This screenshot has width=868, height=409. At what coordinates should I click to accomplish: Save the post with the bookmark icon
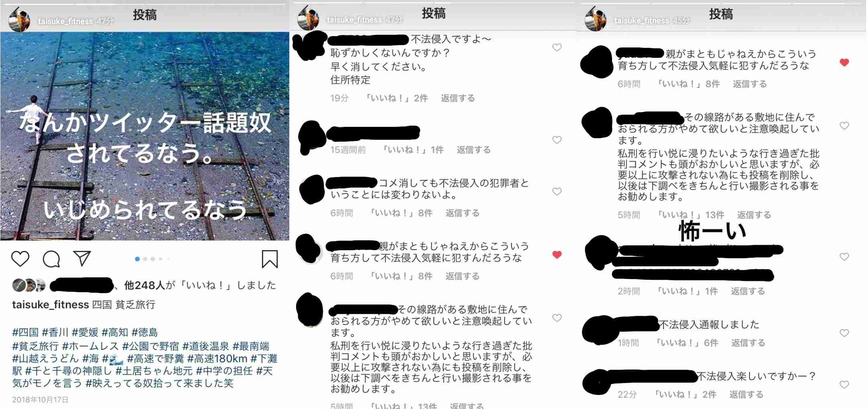click(x=270, y=259)
